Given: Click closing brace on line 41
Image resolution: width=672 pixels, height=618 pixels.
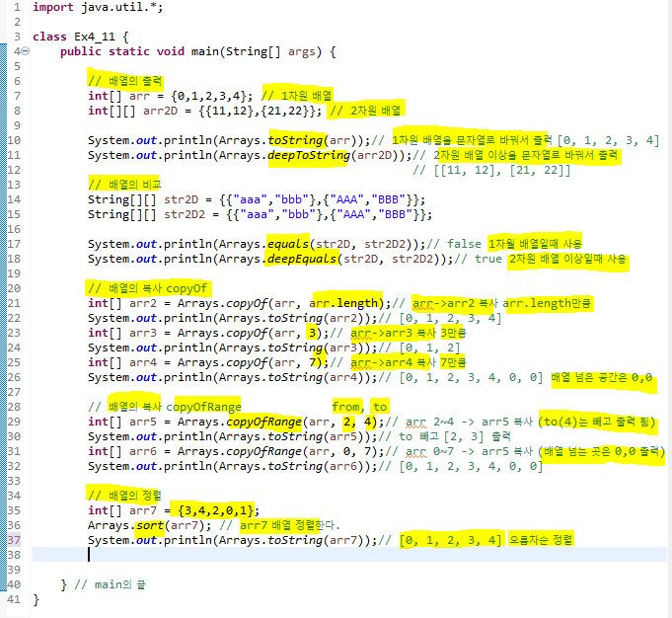Looking at the screenshot, I should tap(36, 599).
